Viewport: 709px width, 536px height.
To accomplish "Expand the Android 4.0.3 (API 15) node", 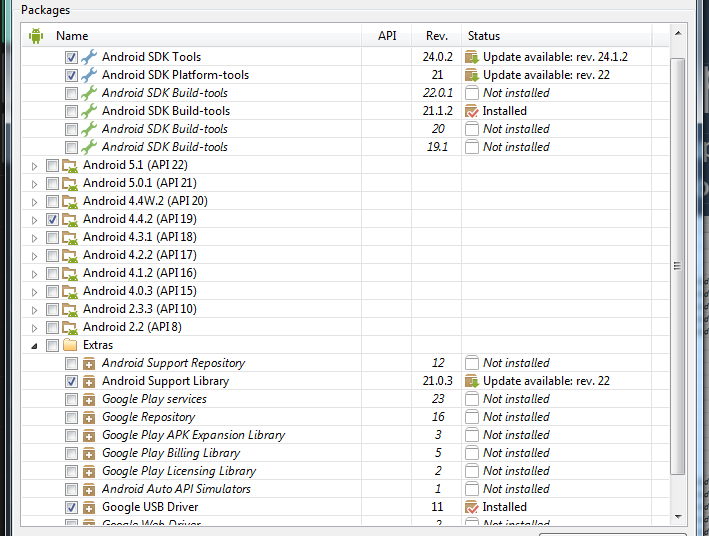I will (x=34, y=292).
